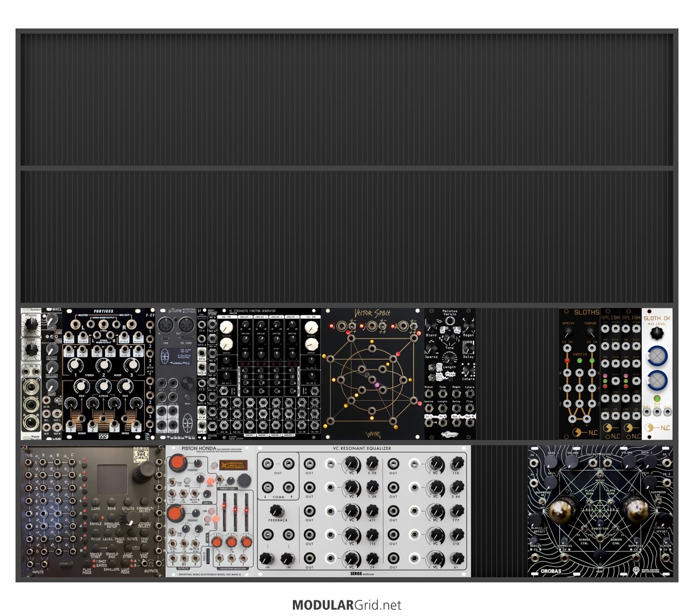Select the Orobas tube module

pyautogui.click(x=600, y=511)
